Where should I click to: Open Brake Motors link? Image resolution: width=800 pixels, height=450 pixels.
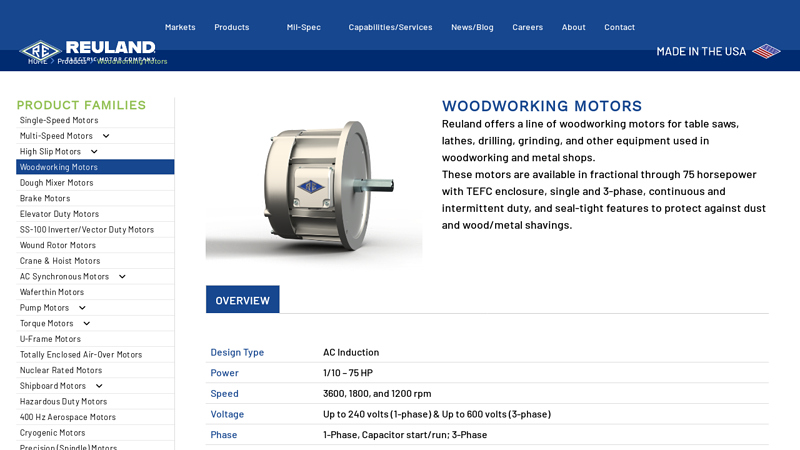(45, 198)
